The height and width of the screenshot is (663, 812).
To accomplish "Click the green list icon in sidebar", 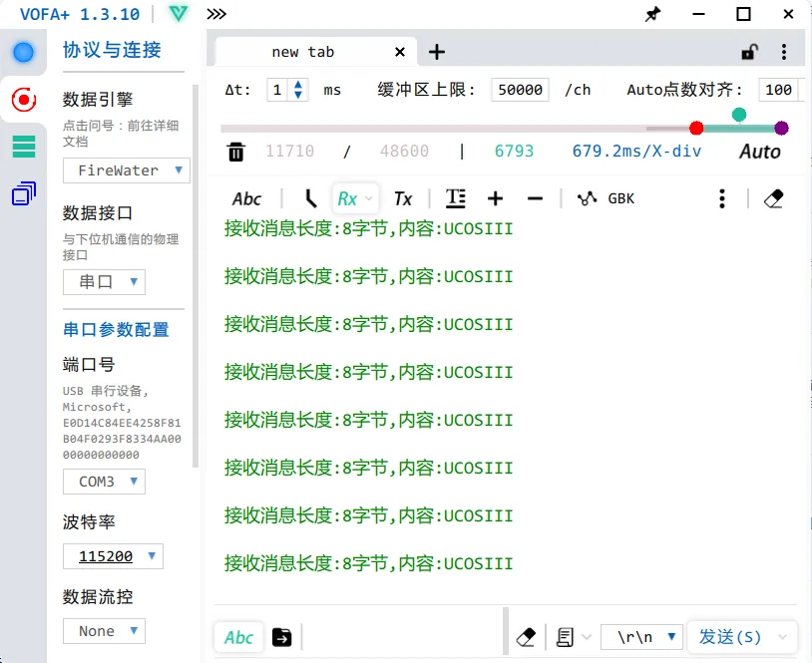I will [x=22, y=145].
